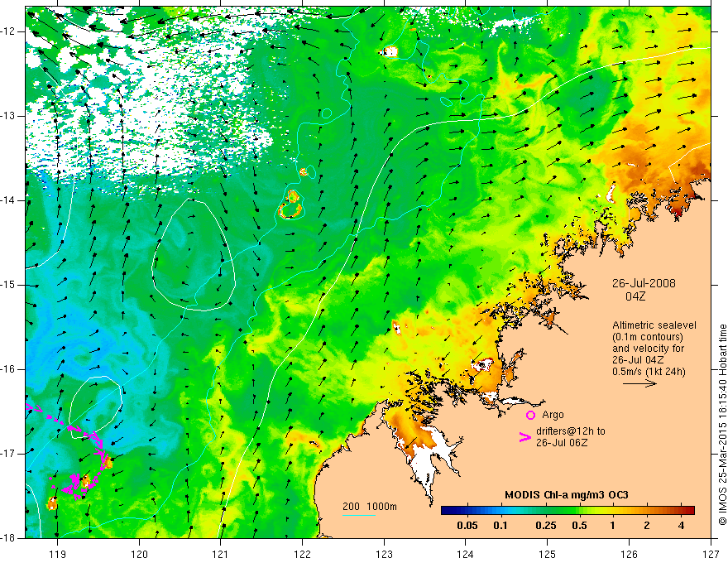
Task: Click the 0.25 color bar tick label
Action: coord(545,526)
